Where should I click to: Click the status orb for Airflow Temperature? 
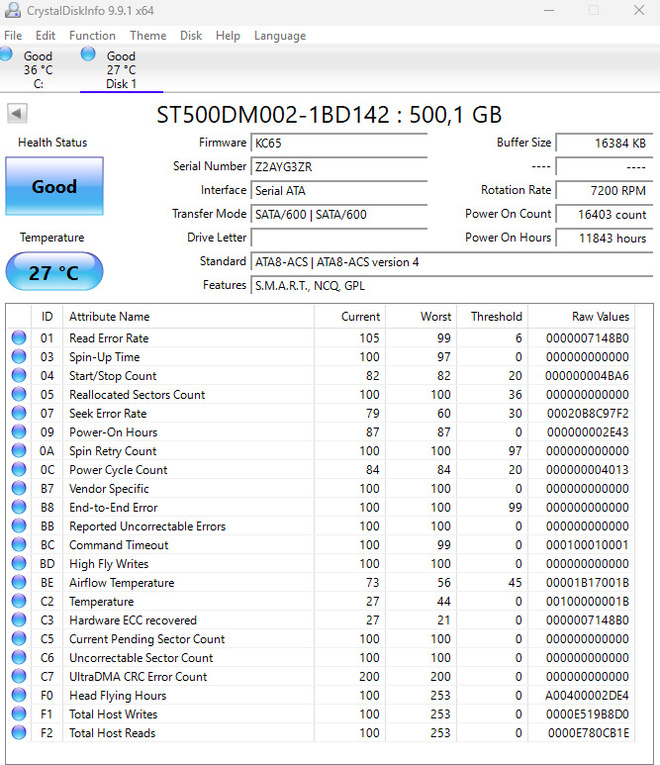pyautogui.click(x=19, y=582)
